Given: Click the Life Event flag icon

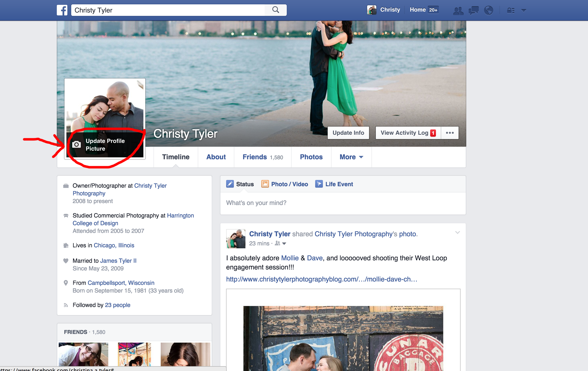Looking at the screenshot, I should [x=319, y=184].
